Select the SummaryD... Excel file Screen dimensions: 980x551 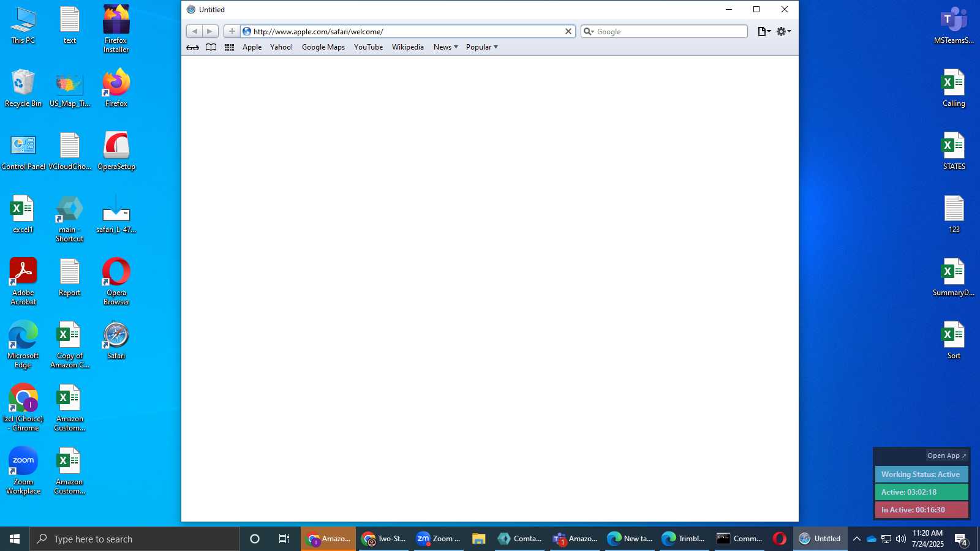click(954, 278)
